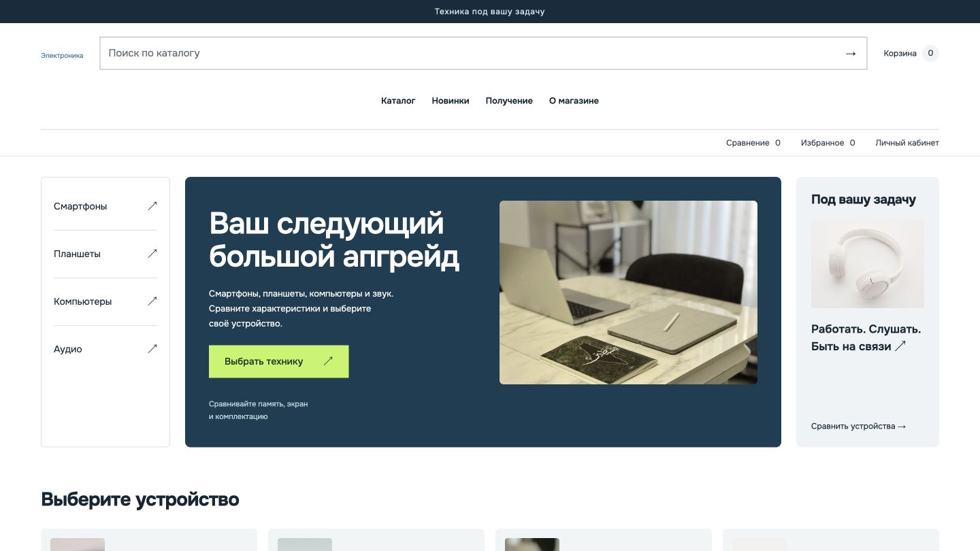The width and height of the screenshot is (980, 551).
Task: Click the arrow icon beside Планшеты
Action: click(152, 253)
